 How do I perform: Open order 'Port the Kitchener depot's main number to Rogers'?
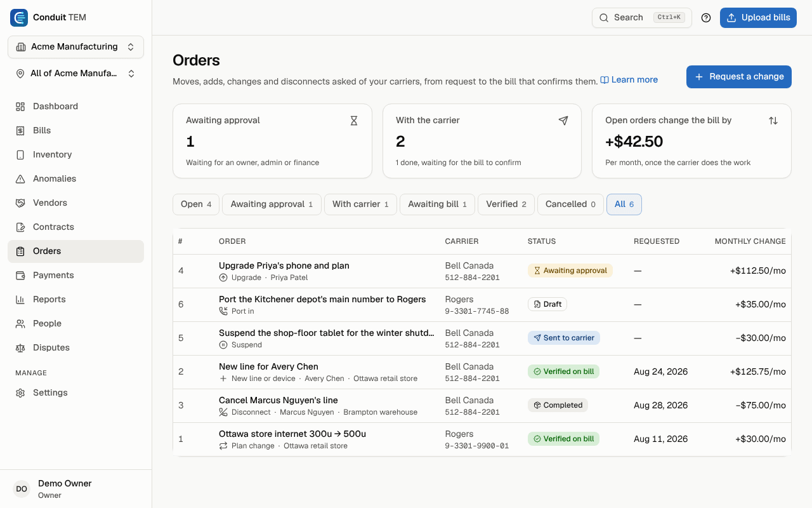click(322, 299)
